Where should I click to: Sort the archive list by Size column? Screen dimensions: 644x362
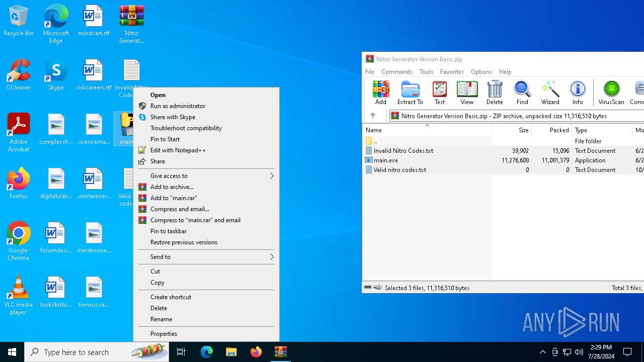(x=511, y=130)
